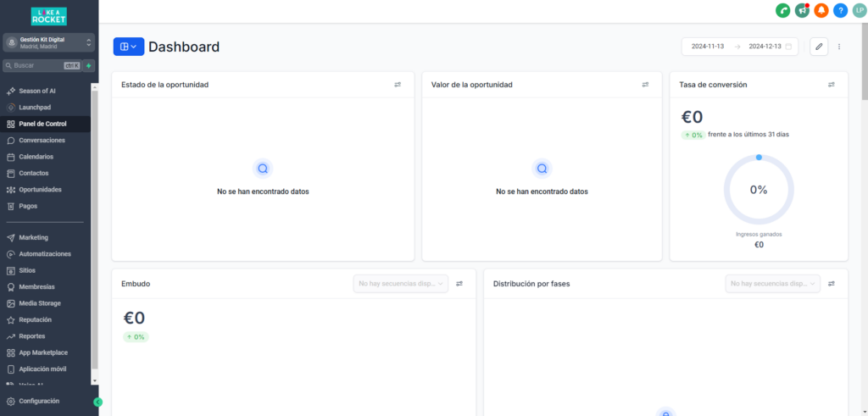868x416 pixels.
Task: Open the megaphone announcements icon
Action: [x=801, y=10]
